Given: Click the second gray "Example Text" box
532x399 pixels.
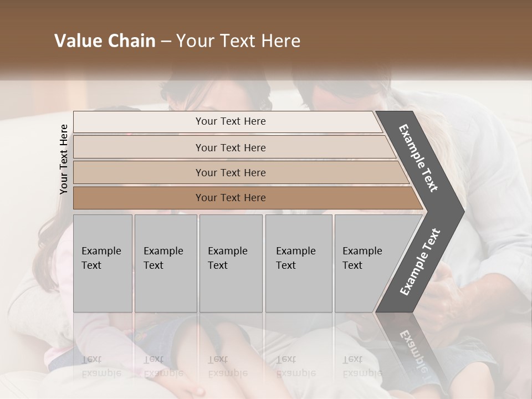Looking at the screenshot, I should click(x=165, y=263).
